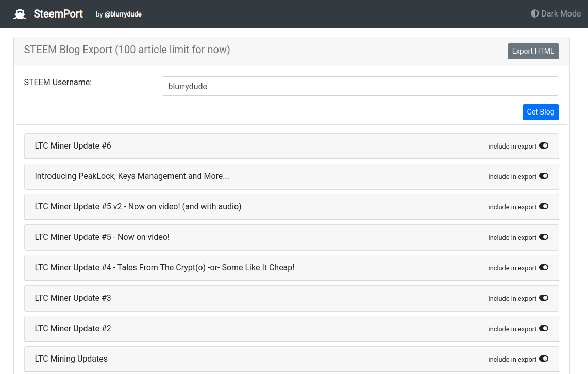This screenshot has height=374, width=588.
Task: Disable export for LTC Miner Update #5 v2
Action: pyautogui.click(x=544, y=207)
